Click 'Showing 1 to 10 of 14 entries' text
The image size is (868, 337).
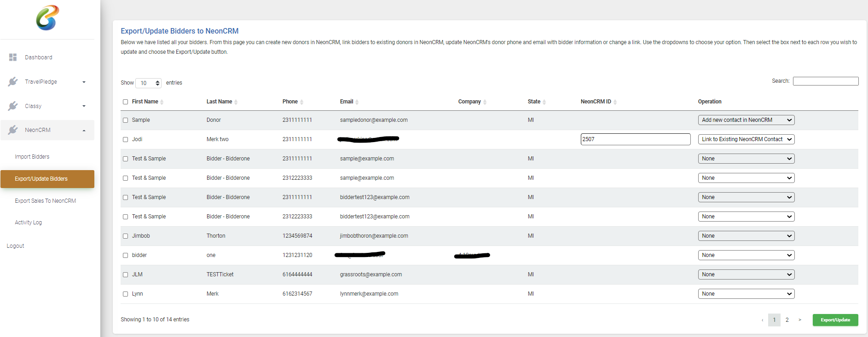[155, 320]
